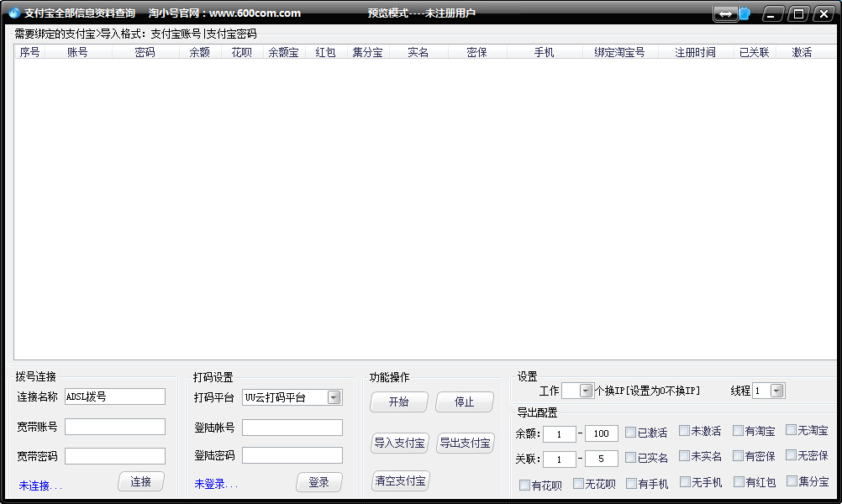Focus the 登陆帐号 input field
The height and width of the screenshot is (504, 842).
coord(292,428)
